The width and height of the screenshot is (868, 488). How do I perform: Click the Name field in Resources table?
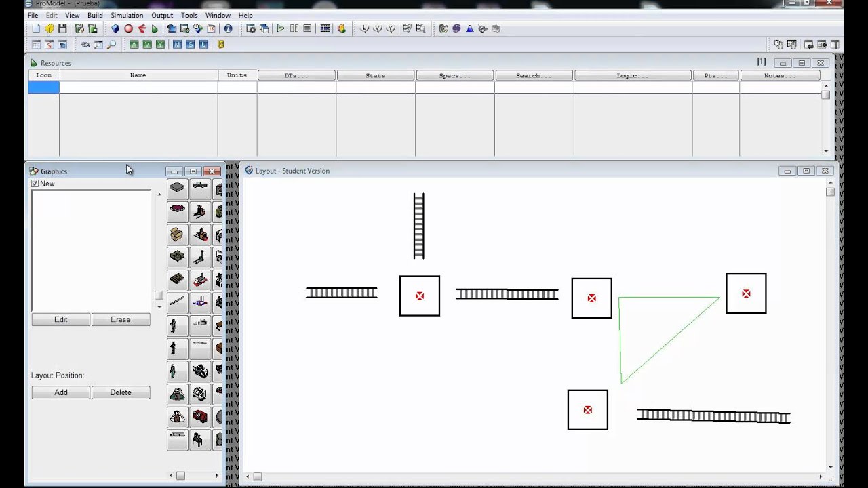pos(138,87)
